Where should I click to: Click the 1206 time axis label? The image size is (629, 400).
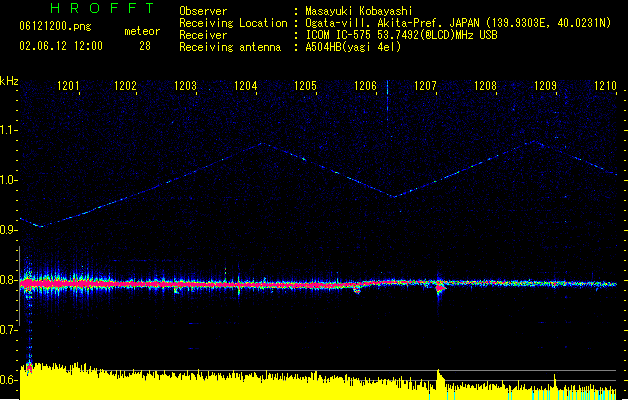(365, 86)
